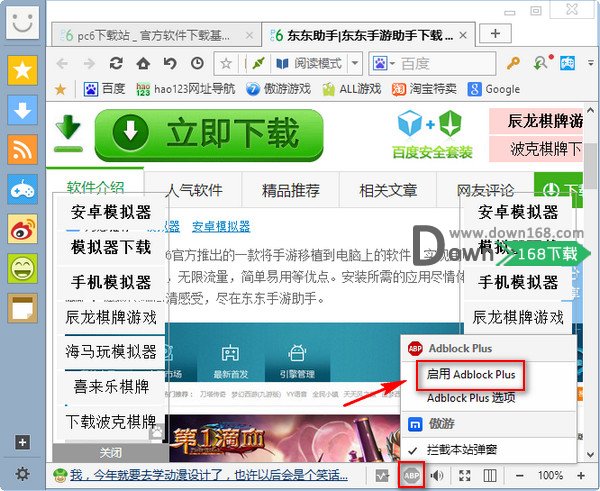600x491 pixels.
Task: Open Adblock Plus 选项 menu item
Action: pyautogui.click(x=471, y=398)
